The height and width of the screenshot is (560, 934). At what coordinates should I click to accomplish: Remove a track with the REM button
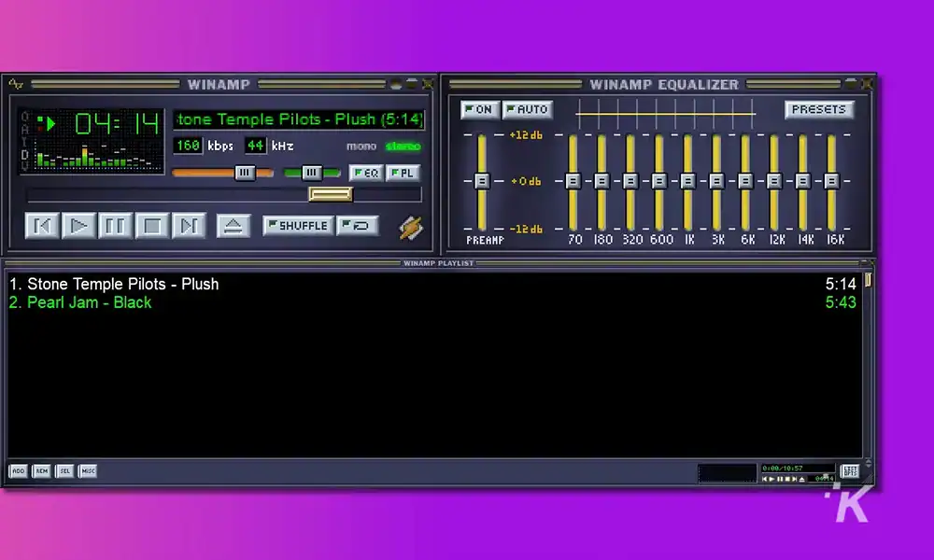[40, 470]
